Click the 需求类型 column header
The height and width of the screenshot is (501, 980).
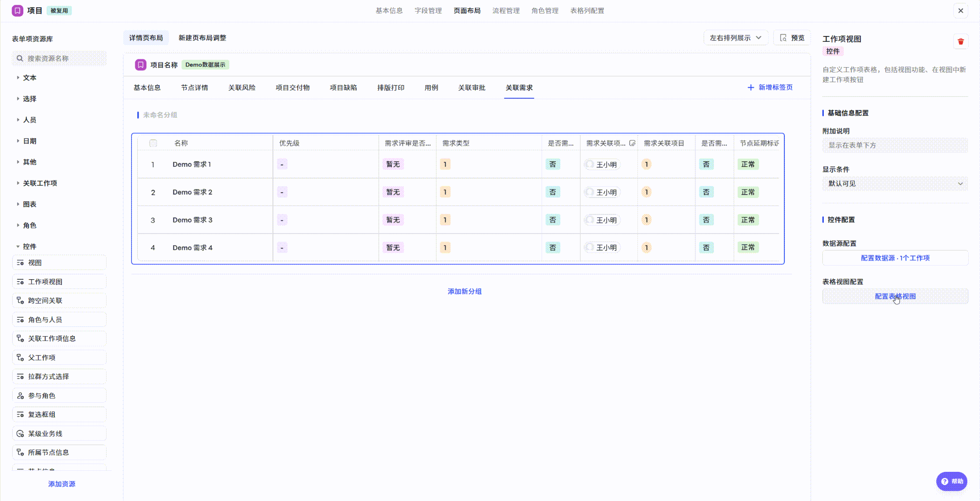point(456,143)
